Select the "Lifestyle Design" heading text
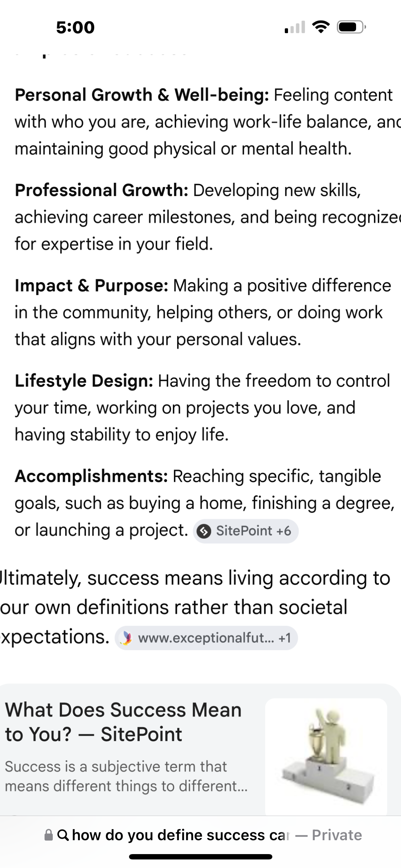The image size is (401, 868). (84, 381)
